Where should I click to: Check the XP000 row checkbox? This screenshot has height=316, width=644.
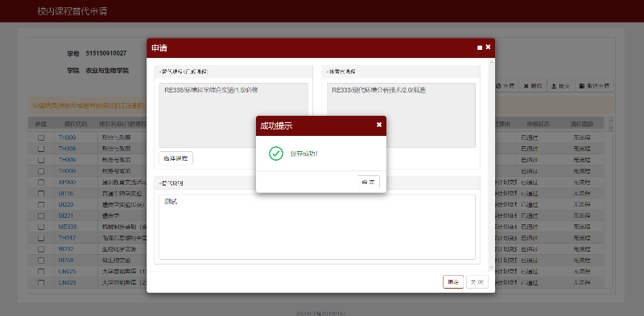click(41, 183)
